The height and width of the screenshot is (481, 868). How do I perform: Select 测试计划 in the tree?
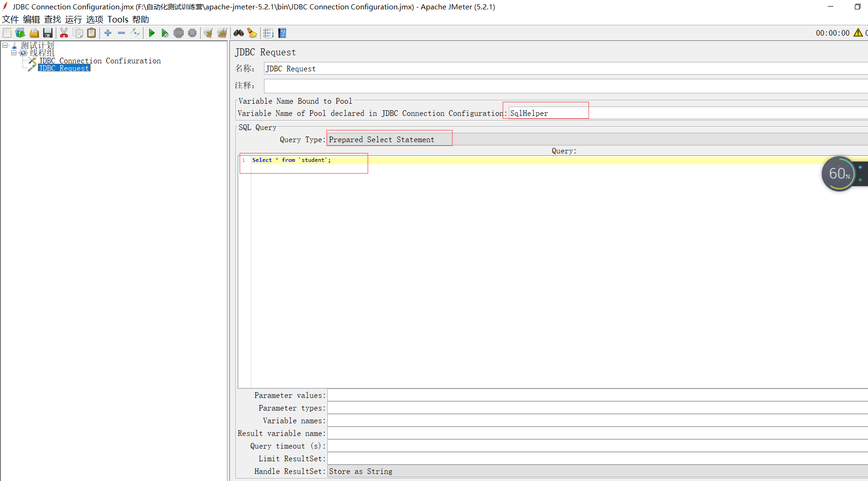[x=38, y=45]
